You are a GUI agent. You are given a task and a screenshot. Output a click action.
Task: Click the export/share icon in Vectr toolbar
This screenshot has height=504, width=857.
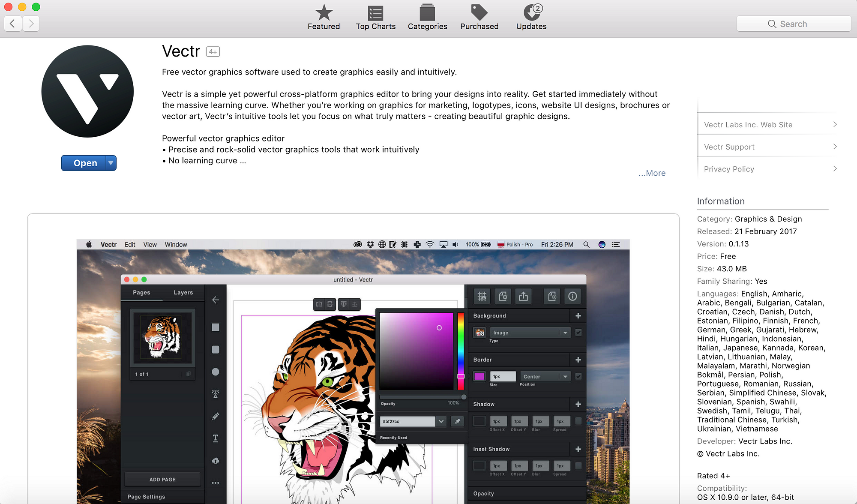coord(523,296)
